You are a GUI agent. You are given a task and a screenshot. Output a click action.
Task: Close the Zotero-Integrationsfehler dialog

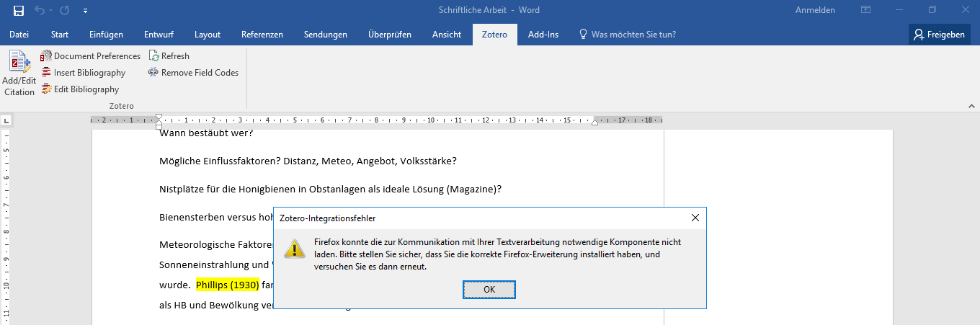(x=695, y=218)
